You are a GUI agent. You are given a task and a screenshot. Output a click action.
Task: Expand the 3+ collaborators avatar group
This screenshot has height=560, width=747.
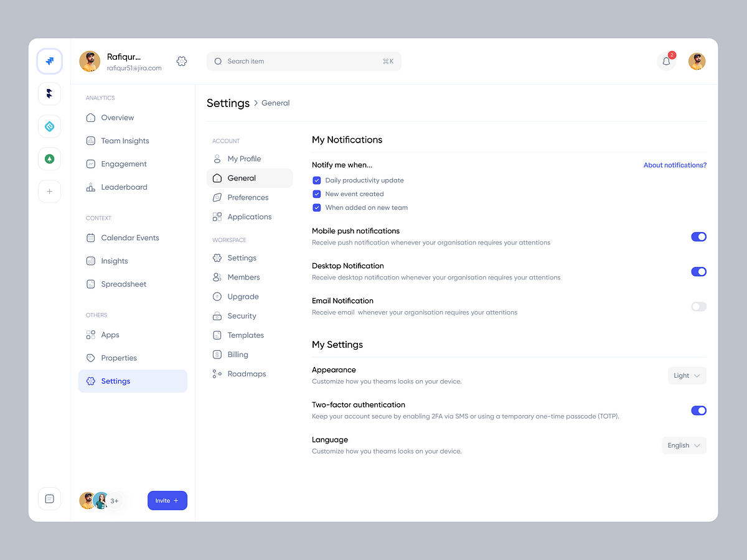[x=115, y=500]
